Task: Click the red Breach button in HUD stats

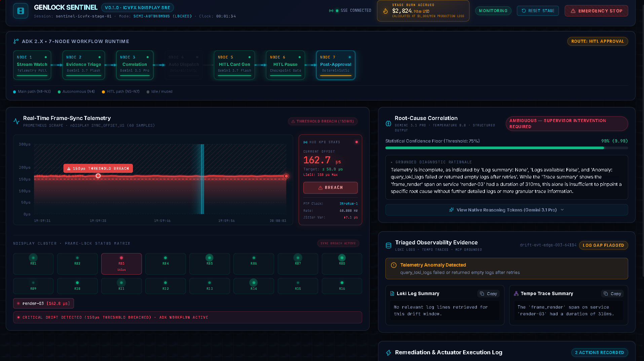Action: [330, 188]
